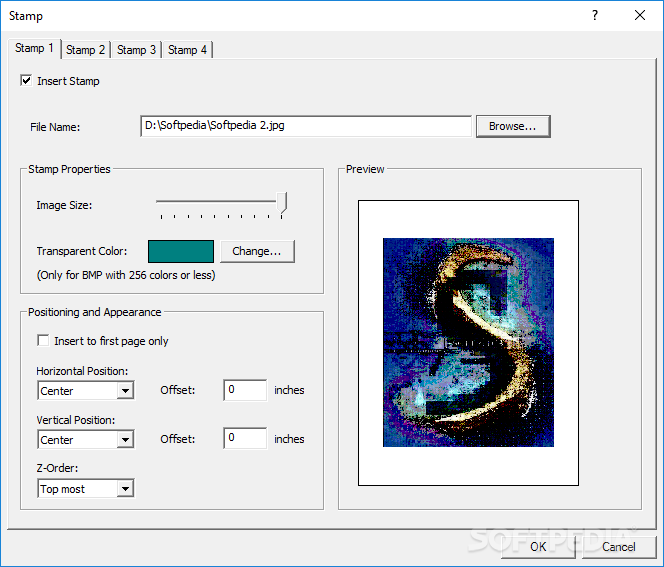Click the 'Transparent Color:' label
The image size is (664, 567).
(x=82, y=251)
